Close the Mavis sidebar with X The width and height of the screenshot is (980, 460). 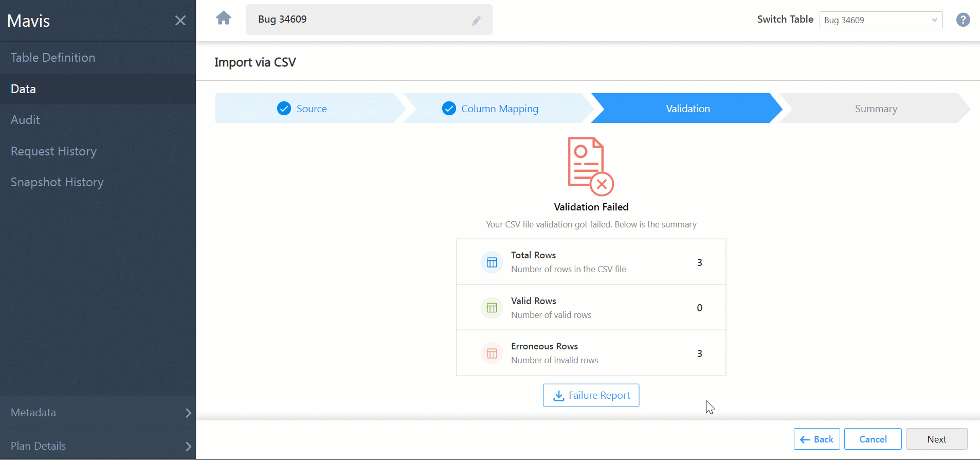(x=180, y=21)
